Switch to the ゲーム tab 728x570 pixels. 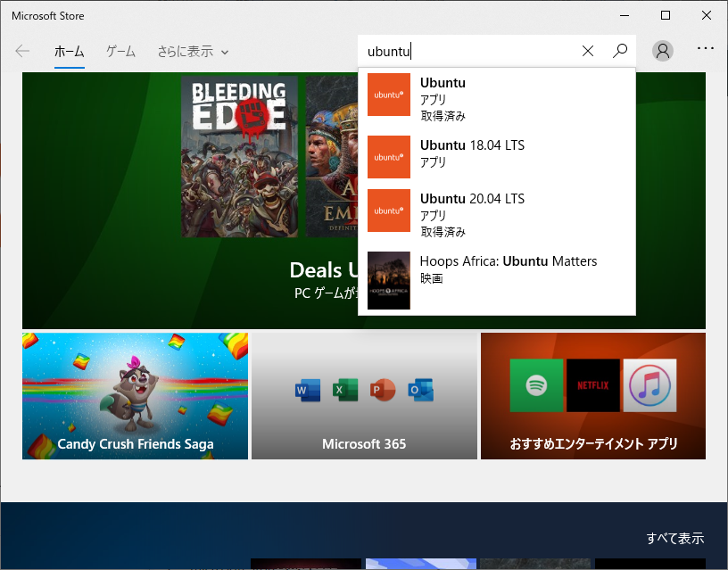120,52
